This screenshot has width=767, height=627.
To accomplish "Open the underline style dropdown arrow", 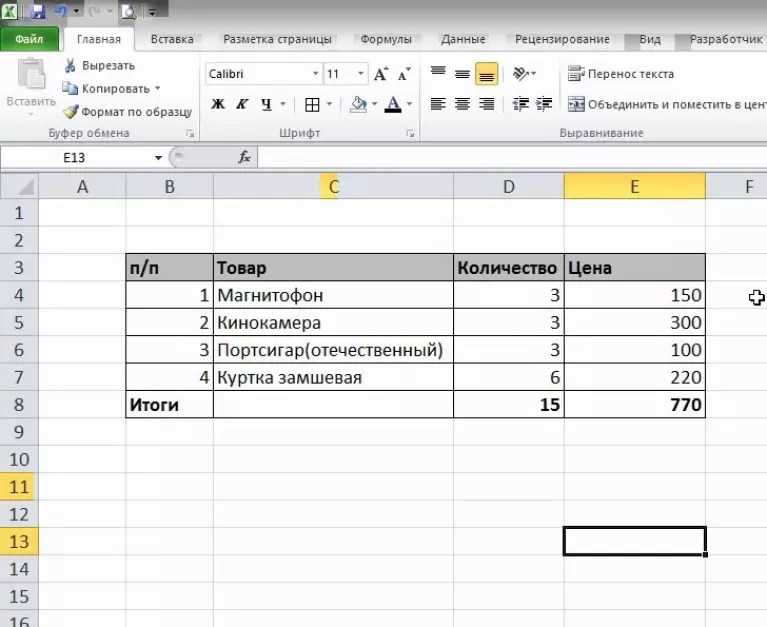I will pos(283,104).
